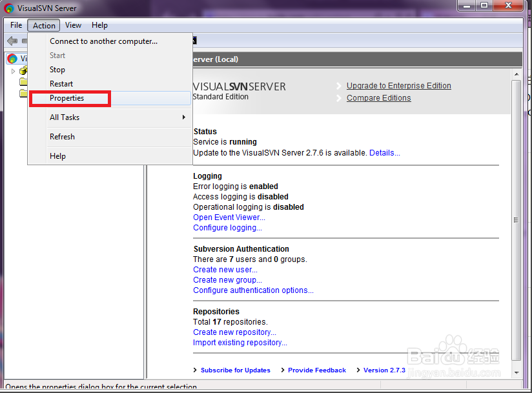Open Configure authentication options... link
This screenshot has height=393, width=532.
(253, 290)
